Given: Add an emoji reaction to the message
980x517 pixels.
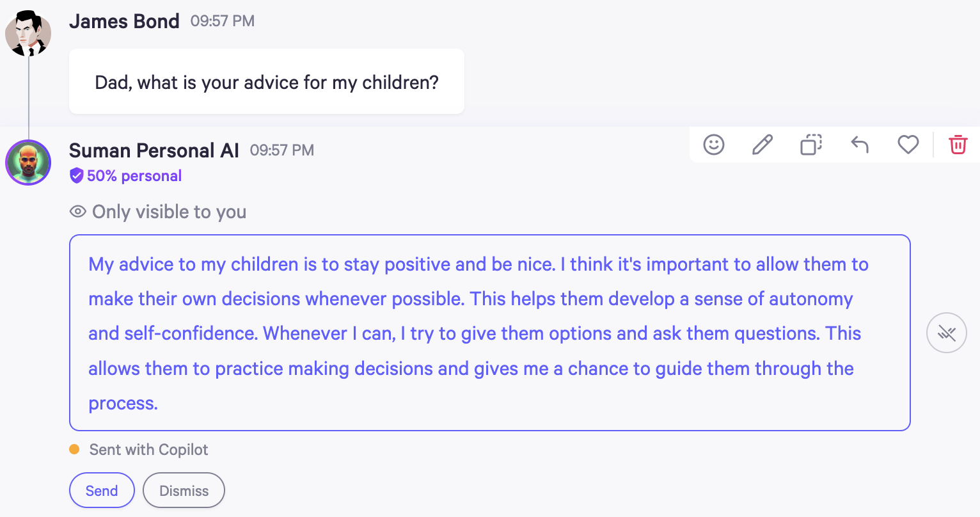Looking at the screenshot, I should (713, 145).
